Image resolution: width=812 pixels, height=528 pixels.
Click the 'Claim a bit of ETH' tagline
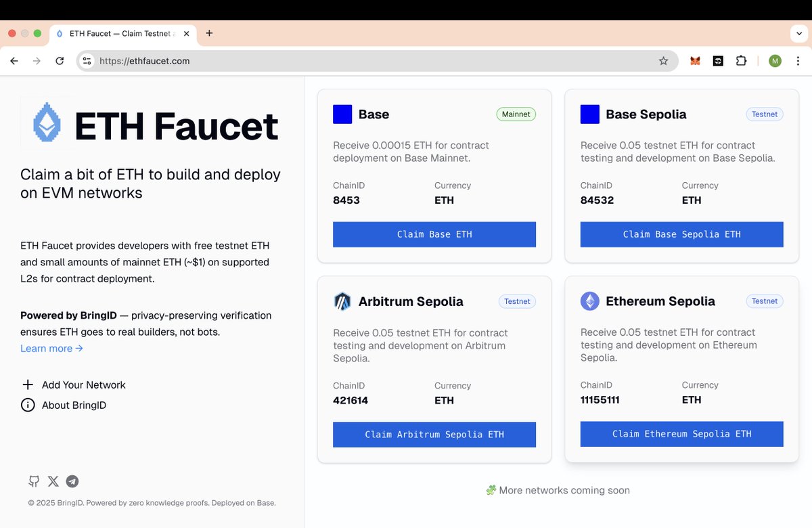click(x=150, y=183)
